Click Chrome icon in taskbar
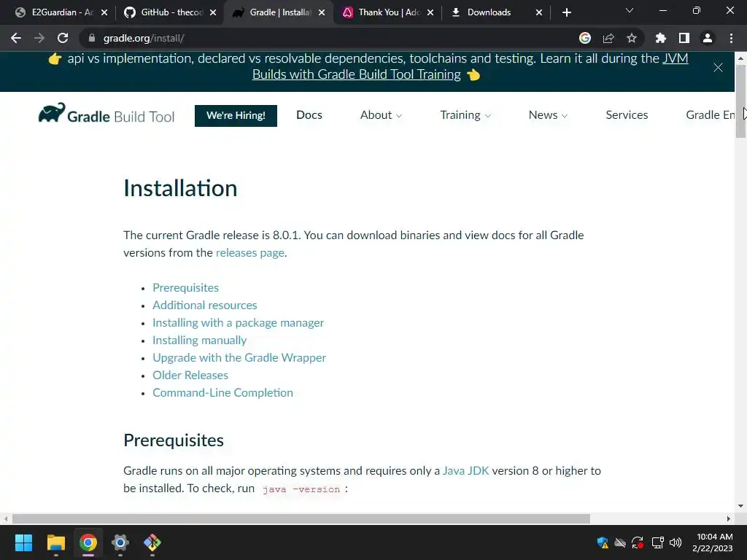The width and height of the screenshot is (747, 560). (88, 542)
